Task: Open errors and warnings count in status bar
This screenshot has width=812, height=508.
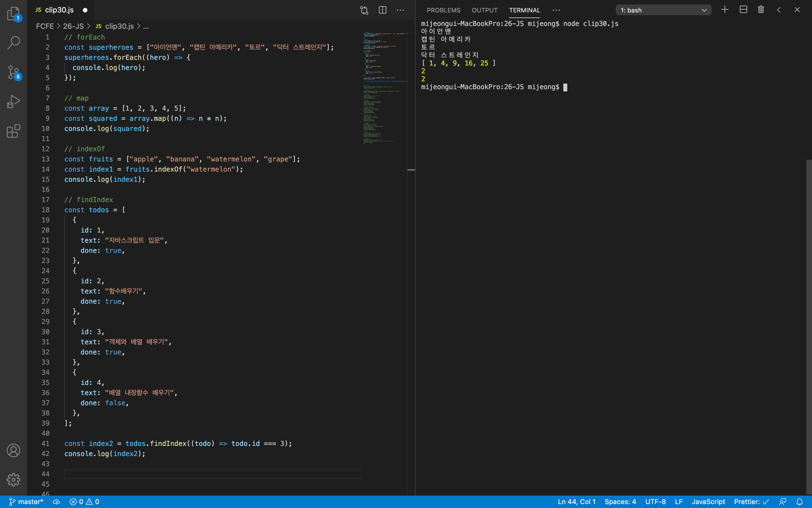Action: point(84,502)
